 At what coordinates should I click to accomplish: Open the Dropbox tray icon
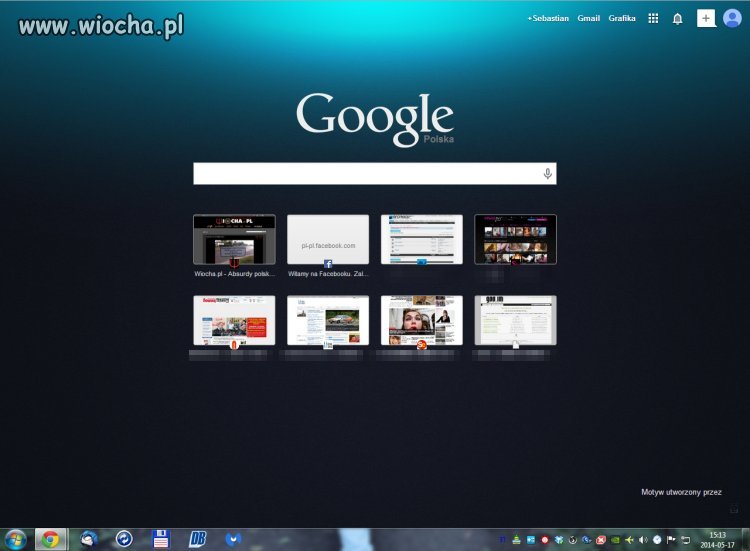click(559, 540)
